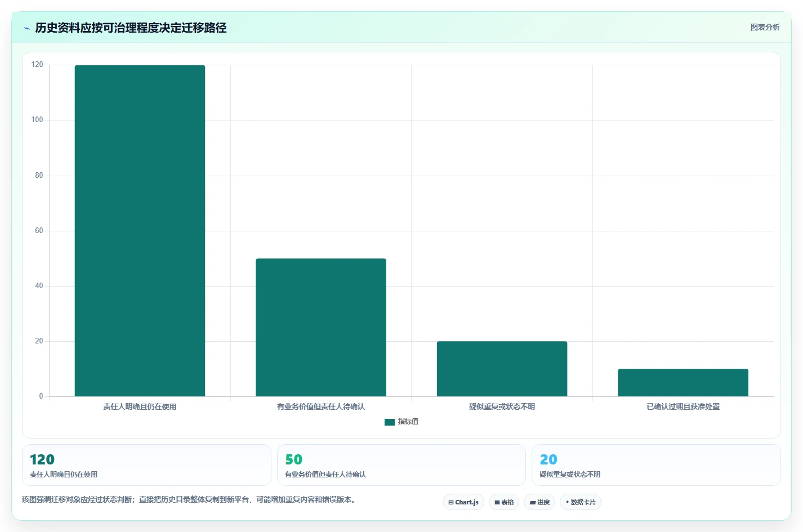
Task: Click the title 历史资料应按可治理程度决定迁移路径
Action: (x=131, y=28)
